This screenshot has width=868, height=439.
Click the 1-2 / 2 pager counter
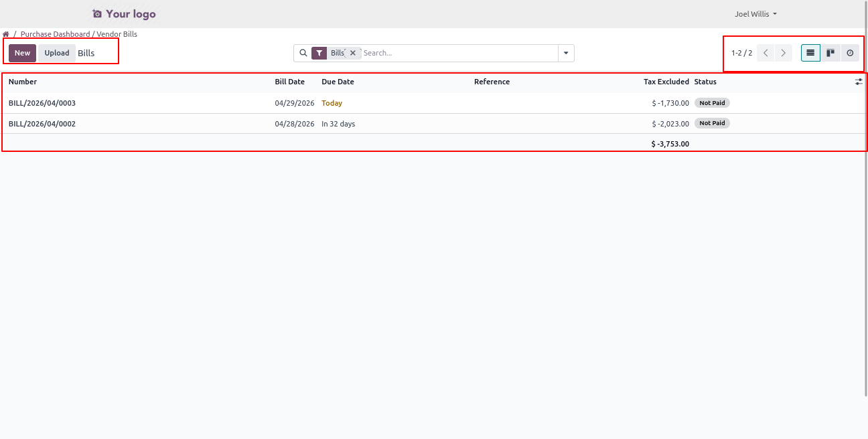click(741, 53)
